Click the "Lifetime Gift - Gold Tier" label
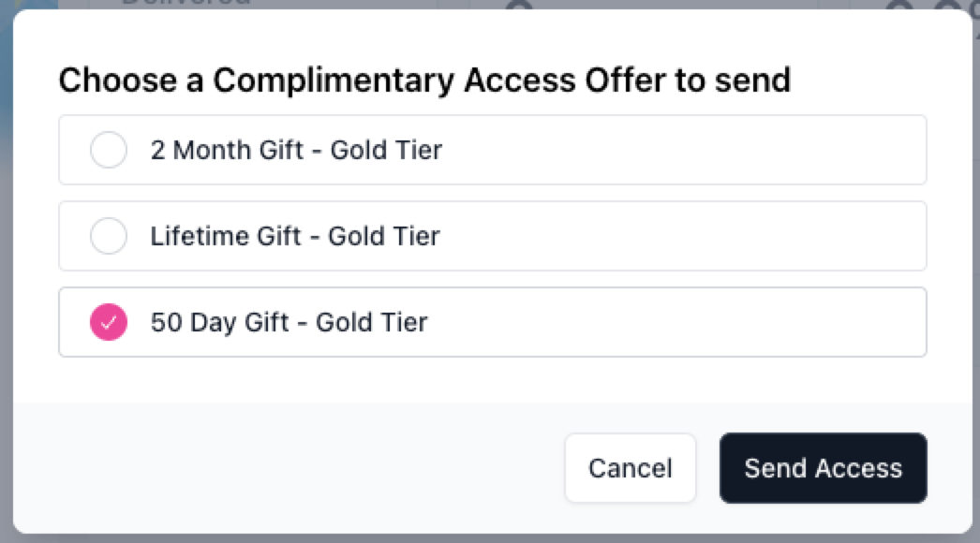This screenshot has height=543, width=980. pyautogui.click(x=295, y=236)
